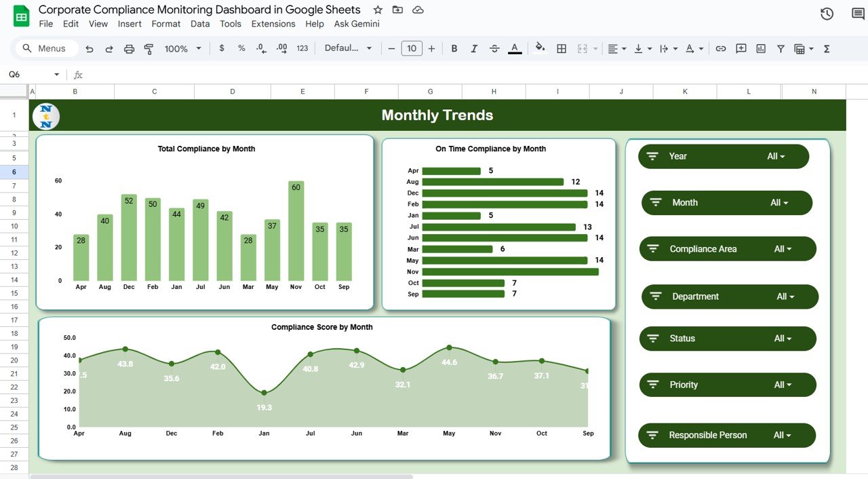Viewport: 868px width, 479px height.
Task: Click the font size input field
Action: tap(411, 49)
